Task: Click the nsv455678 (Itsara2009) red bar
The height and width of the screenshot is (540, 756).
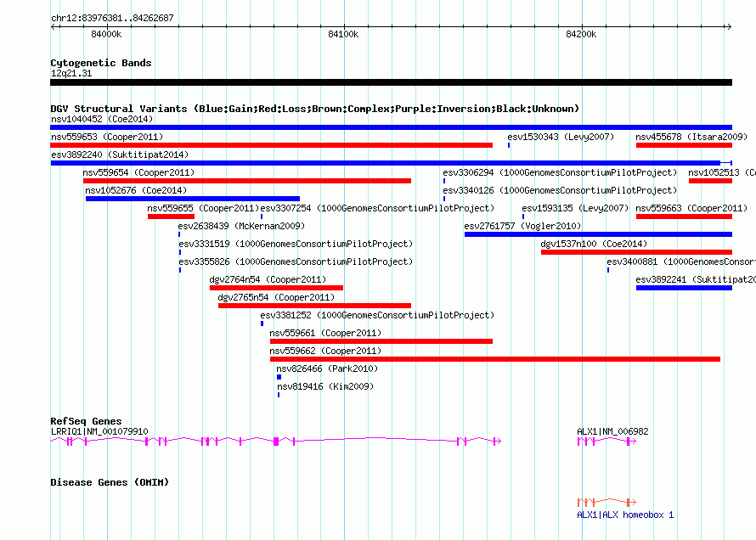Action: [684, 145]
